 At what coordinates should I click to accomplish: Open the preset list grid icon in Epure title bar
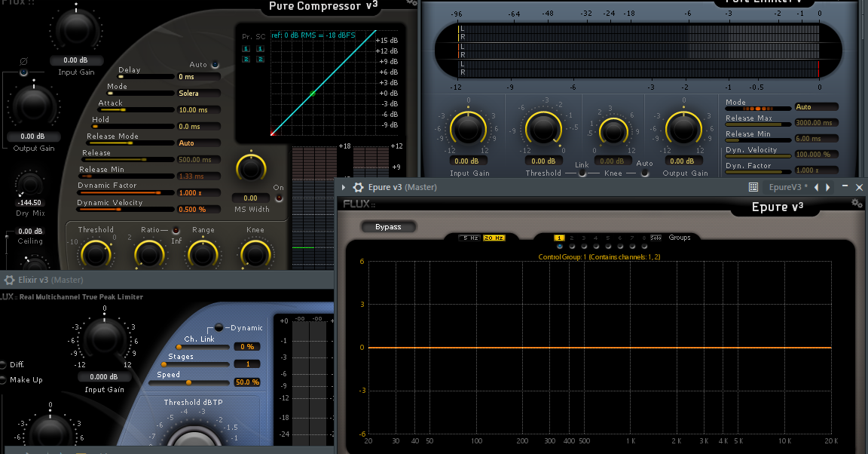point(753,187)
